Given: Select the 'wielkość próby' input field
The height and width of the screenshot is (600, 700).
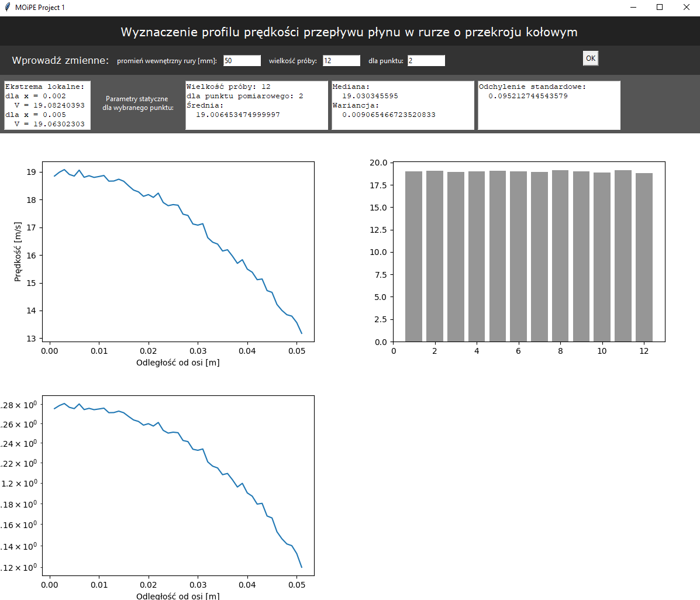Looking at the screenshot, I should click(x=342, y=61).
